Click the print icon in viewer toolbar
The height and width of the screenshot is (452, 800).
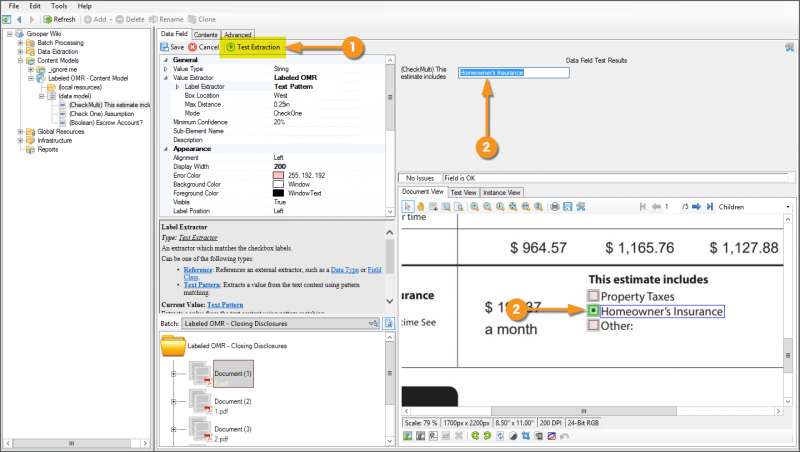point(555,207)
